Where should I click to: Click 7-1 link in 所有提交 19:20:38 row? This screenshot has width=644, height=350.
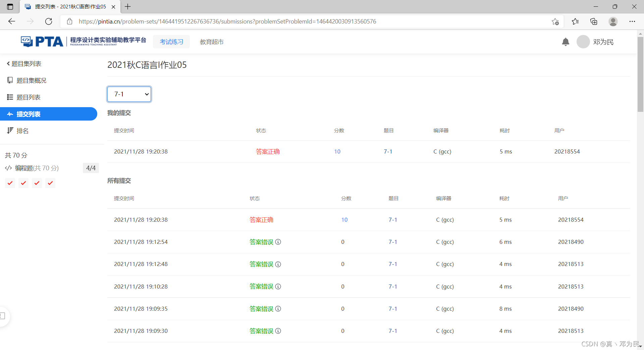(x=393, y=220)
